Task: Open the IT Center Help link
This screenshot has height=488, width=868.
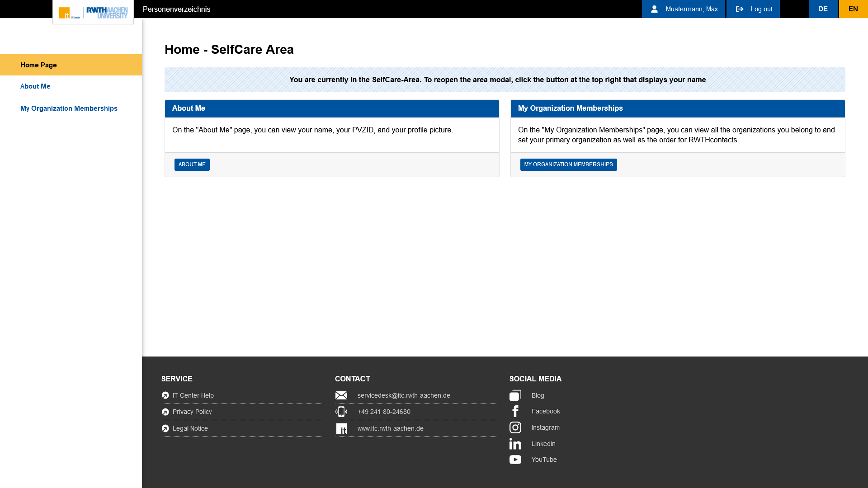Action: click(193, 395)
